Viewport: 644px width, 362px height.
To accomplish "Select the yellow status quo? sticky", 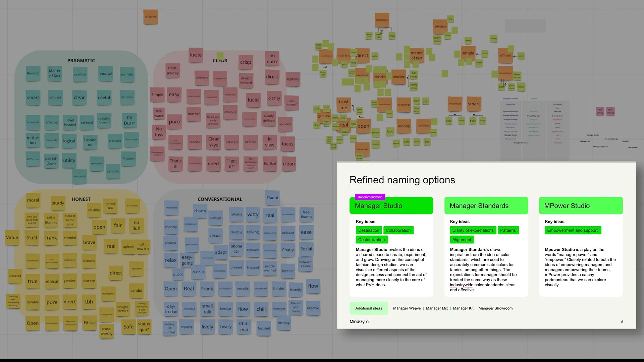I will (x=144, y=326).
